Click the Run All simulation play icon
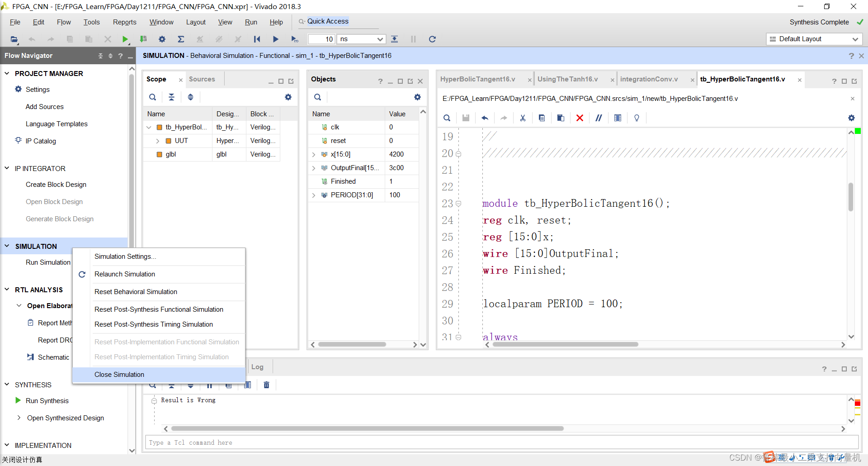 (275, 39)
